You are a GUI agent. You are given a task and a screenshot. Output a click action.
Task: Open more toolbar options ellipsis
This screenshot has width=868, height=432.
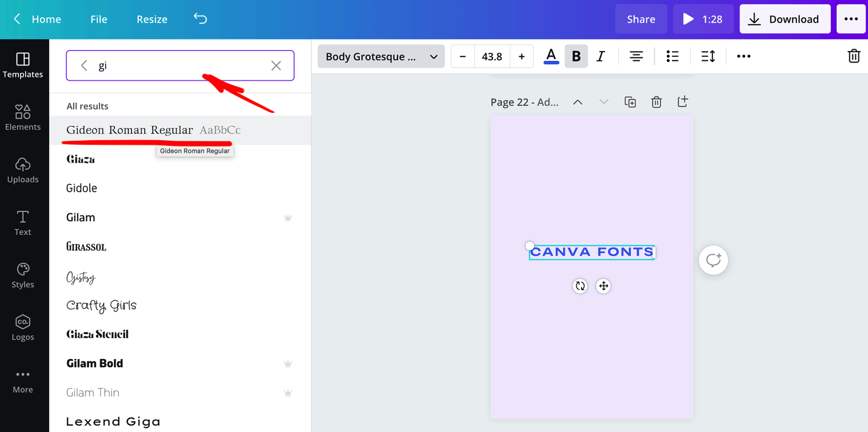pyautogui.click(x=744, y=56)
